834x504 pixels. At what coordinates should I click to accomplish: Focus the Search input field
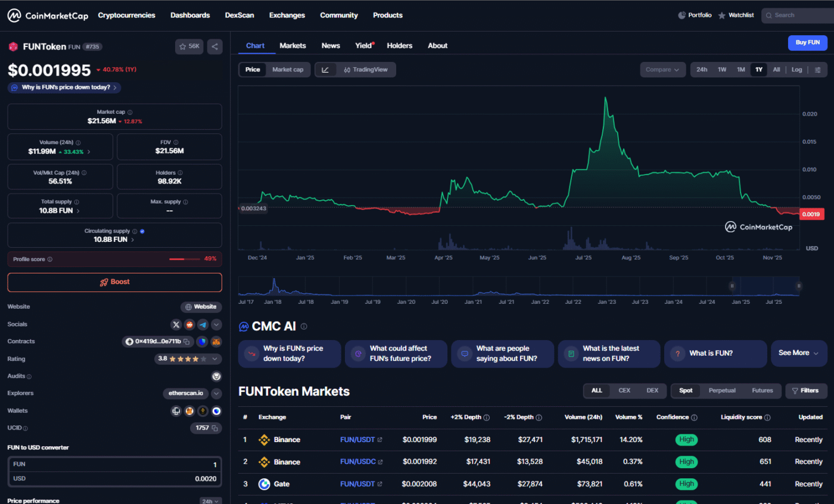798,15
